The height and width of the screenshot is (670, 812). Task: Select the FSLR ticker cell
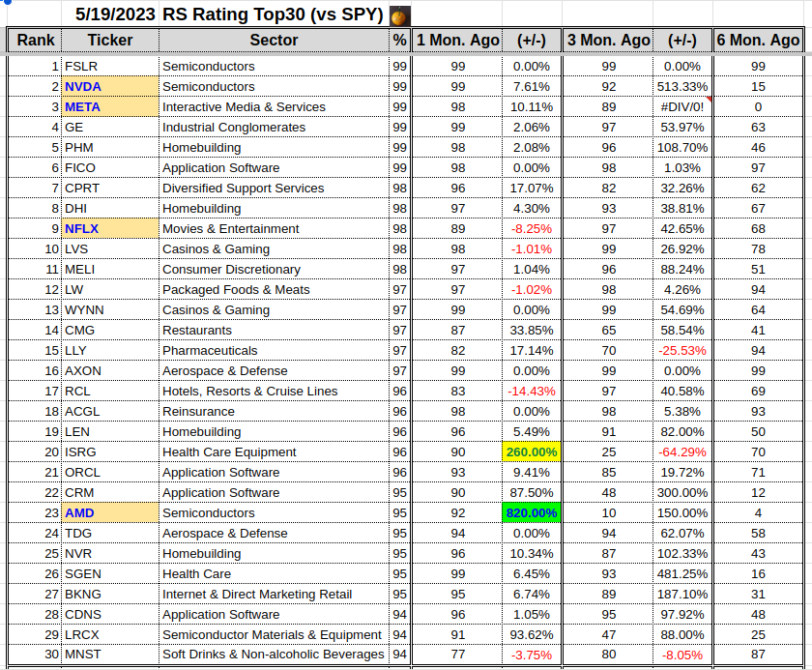(x=110, y=67)
